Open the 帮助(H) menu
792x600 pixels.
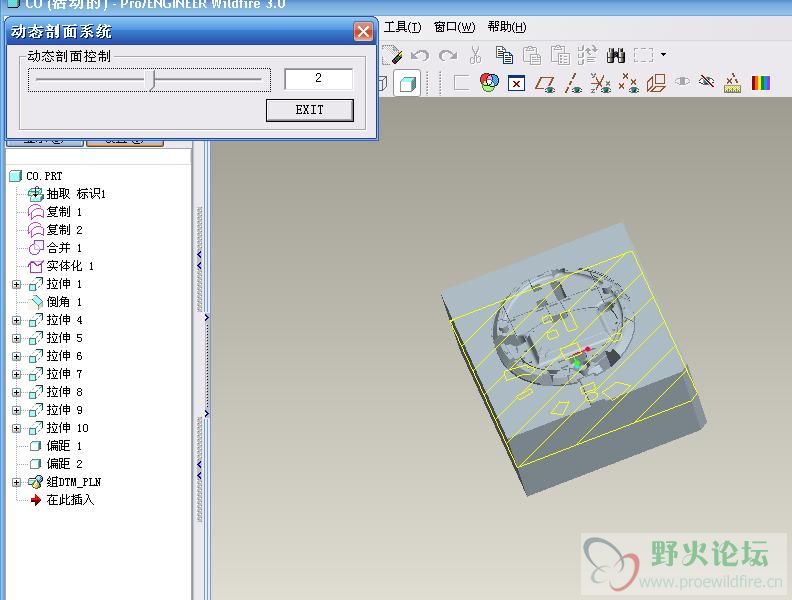(x=507, y=27)
